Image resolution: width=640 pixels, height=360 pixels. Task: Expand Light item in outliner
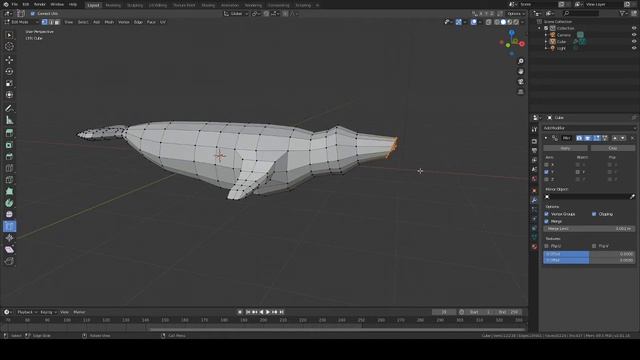546,48
